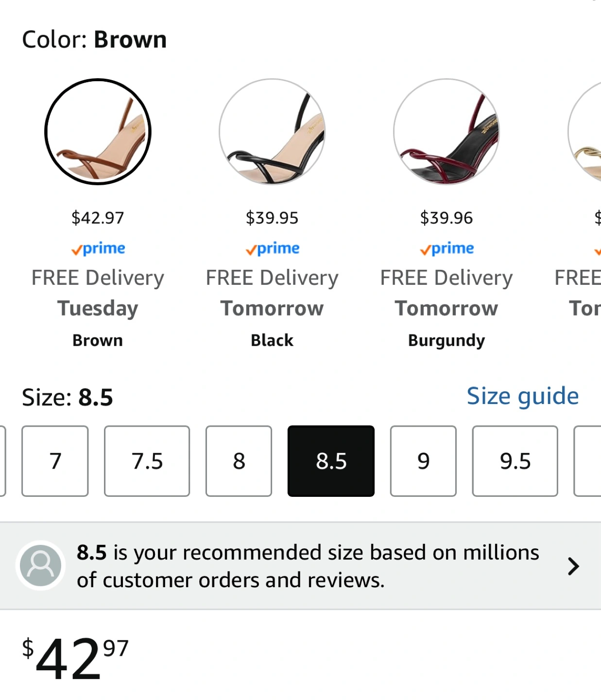Click the $39.95 Black price label
Viewport: 601px width, 700px height.
click(272, 218)
